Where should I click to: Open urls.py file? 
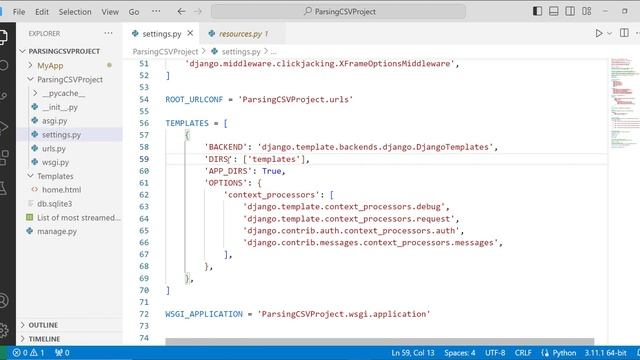pyautogui.click(x=53, y=149)
